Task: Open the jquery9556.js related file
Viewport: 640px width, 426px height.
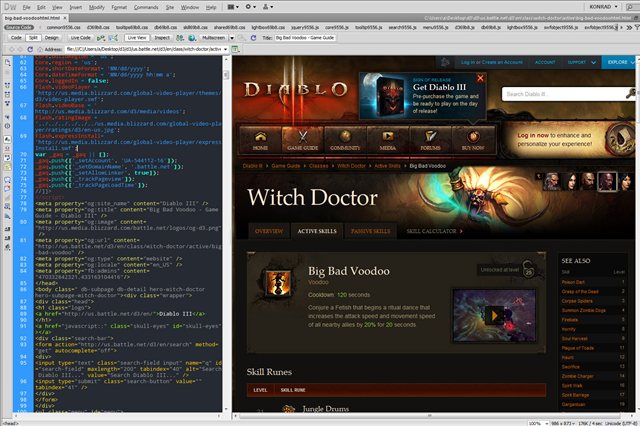Action: [305, 27]
